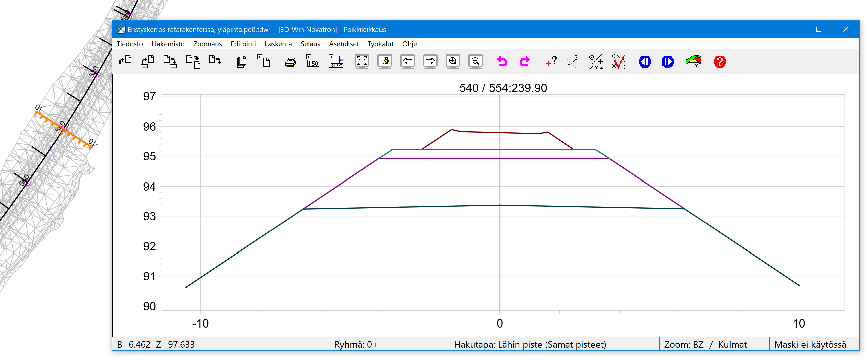Open the Laskenta menu
The image size is (868, 362).
(x=278, y=44)
